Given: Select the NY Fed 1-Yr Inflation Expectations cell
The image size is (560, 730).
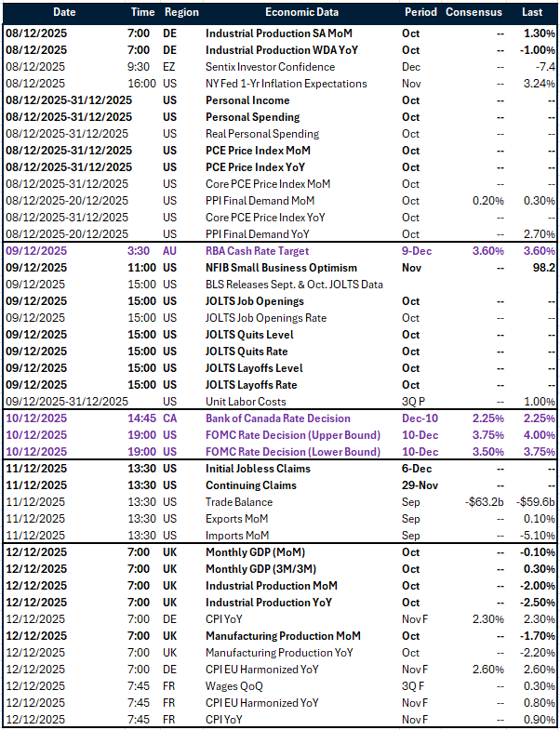Looking at the screenshot, I should click(x=286, y=84).
